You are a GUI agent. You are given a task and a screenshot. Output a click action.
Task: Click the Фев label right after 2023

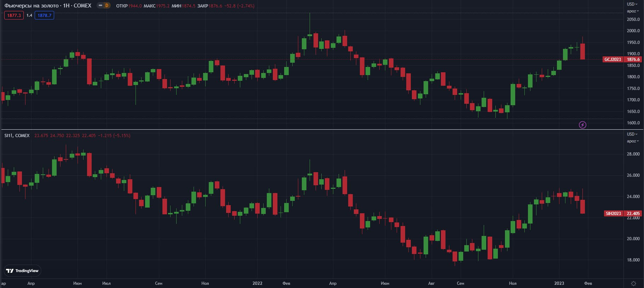click(588, 283)
